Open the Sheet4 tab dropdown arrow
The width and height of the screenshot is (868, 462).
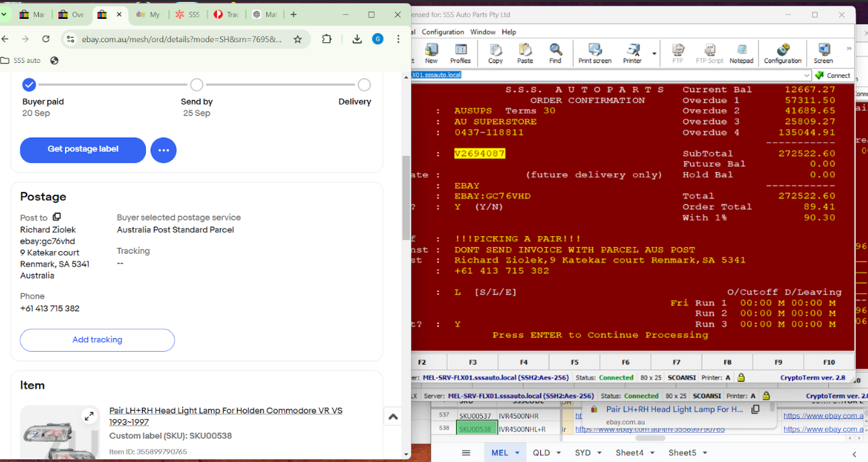point(653,453)
